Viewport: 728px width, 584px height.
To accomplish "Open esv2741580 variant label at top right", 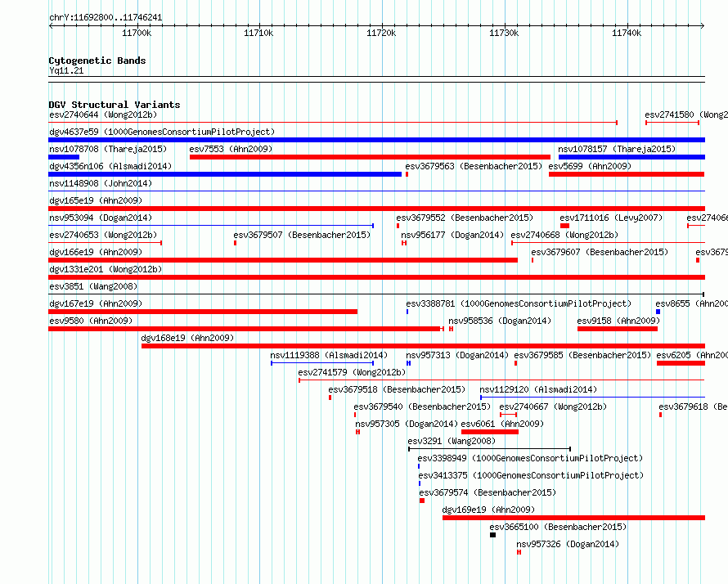I will (x=686, y=115).
